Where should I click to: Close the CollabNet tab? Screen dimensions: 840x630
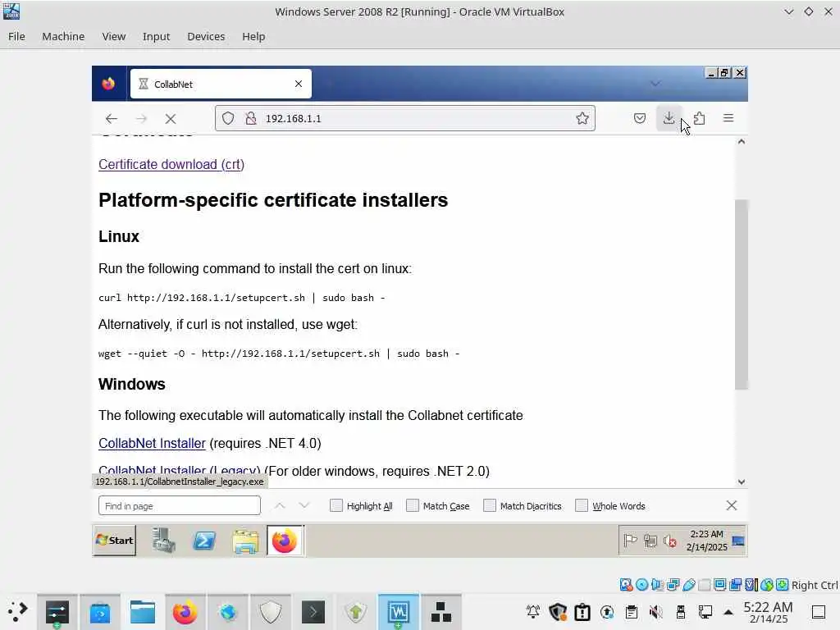coord(299,84)
